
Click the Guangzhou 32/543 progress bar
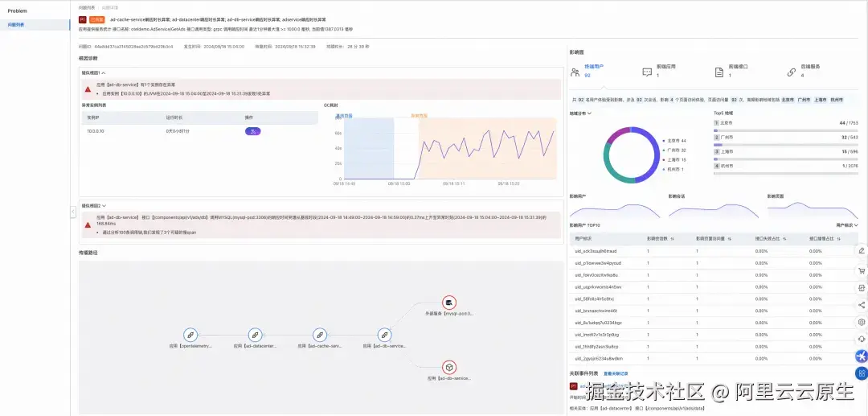click(x=785, y=145)
